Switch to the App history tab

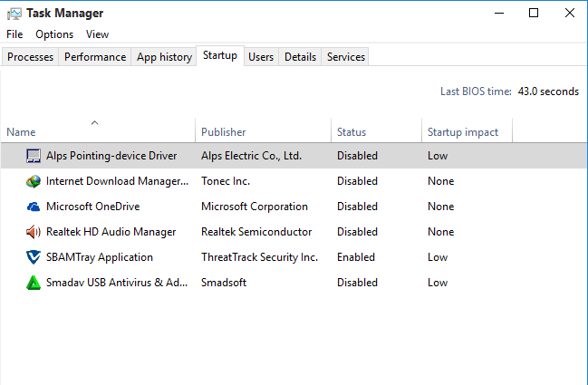(x=164, y=57)
